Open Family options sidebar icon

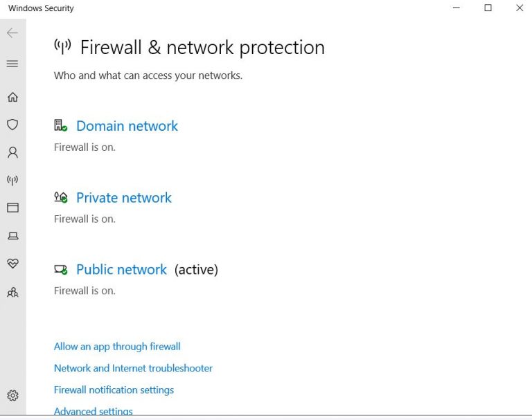click(x=12, y=292)
